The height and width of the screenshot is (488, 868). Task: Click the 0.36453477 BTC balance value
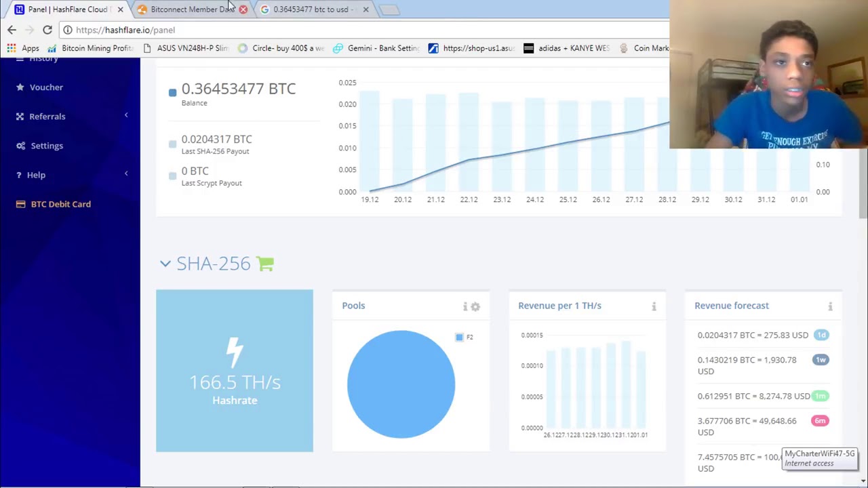[x=239, y=89]
